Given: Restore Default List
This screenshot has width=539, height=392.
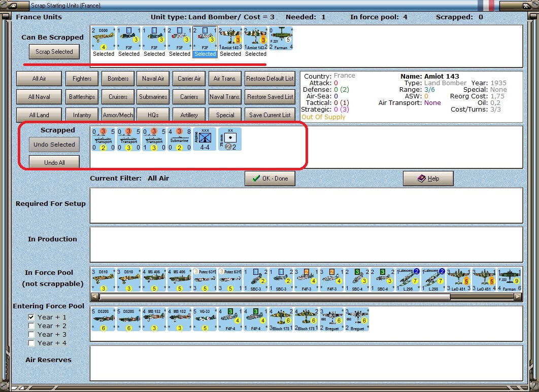Looking at the screenshot, I should tap(270, 78).
